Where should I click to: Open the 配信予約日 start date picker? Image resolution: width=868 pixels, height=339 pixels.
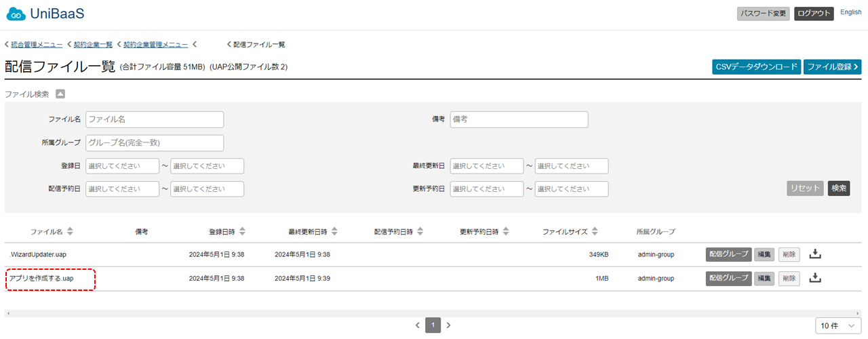122,189
